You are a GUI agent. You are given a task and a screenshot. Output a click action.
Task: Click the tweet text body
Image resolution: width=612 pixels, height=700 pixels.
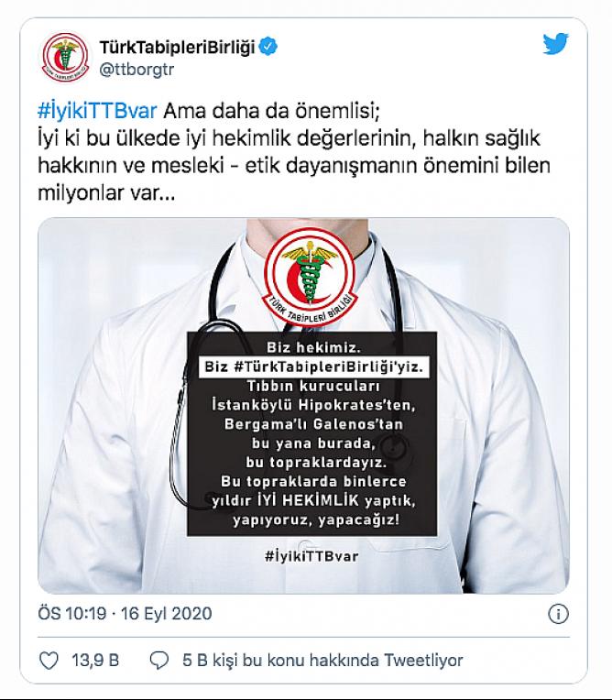294,152
